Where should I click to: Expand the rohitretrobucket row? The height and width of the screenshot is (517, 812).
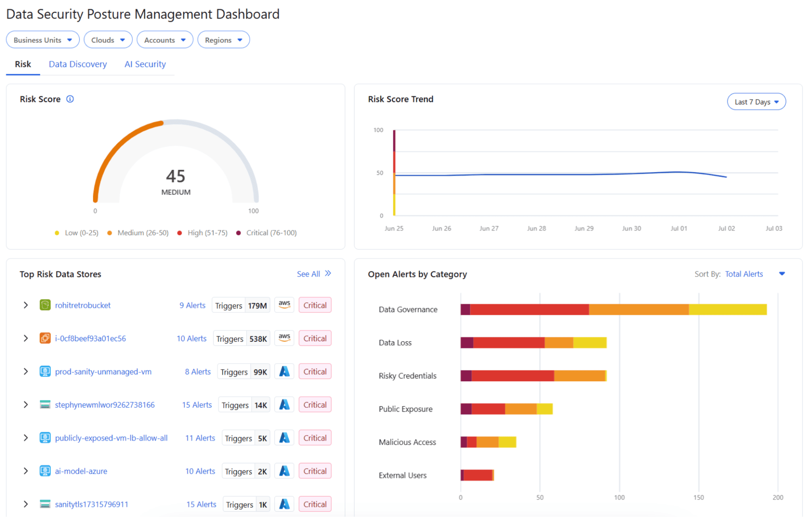(26, 305)
